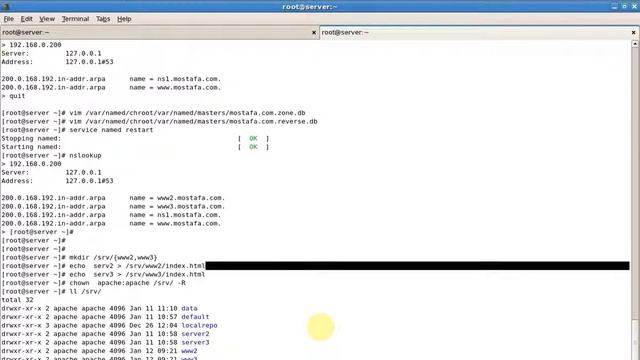Open the File menu
The image size is (640, 360).
(9, 19)
